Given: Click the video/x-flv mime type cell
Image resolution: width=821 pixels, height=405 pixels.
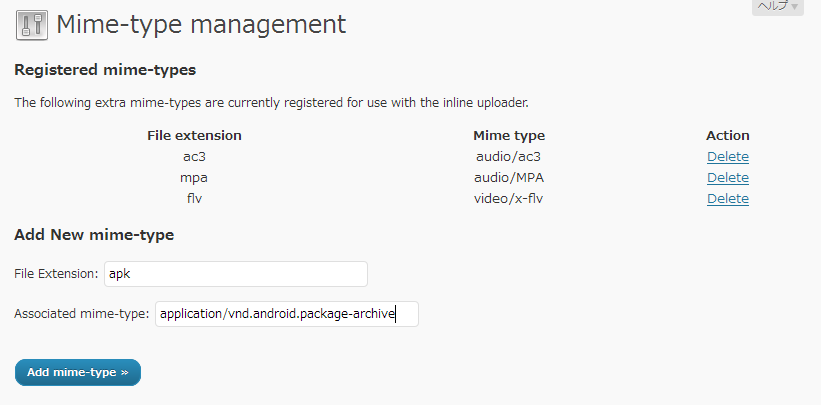Looking at the screenshot, I should point(509,199).
